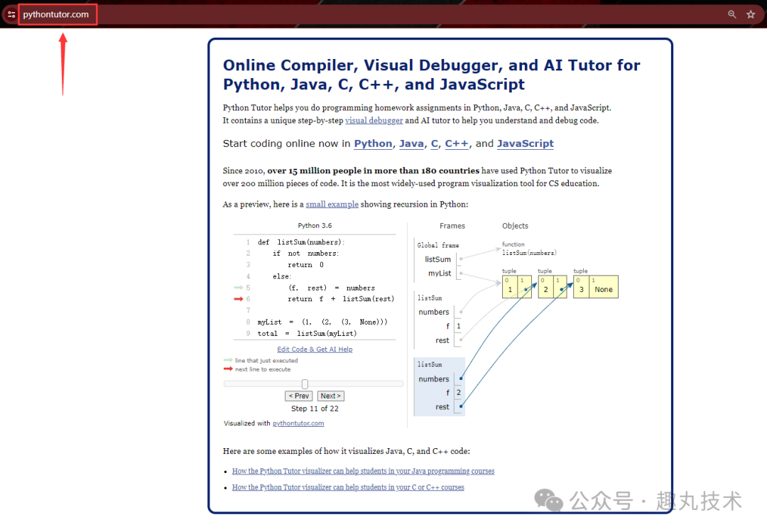This screenshot has height=532, width=767.
Task: Open the C or C++ courses visualizer link
Action: 348,487
